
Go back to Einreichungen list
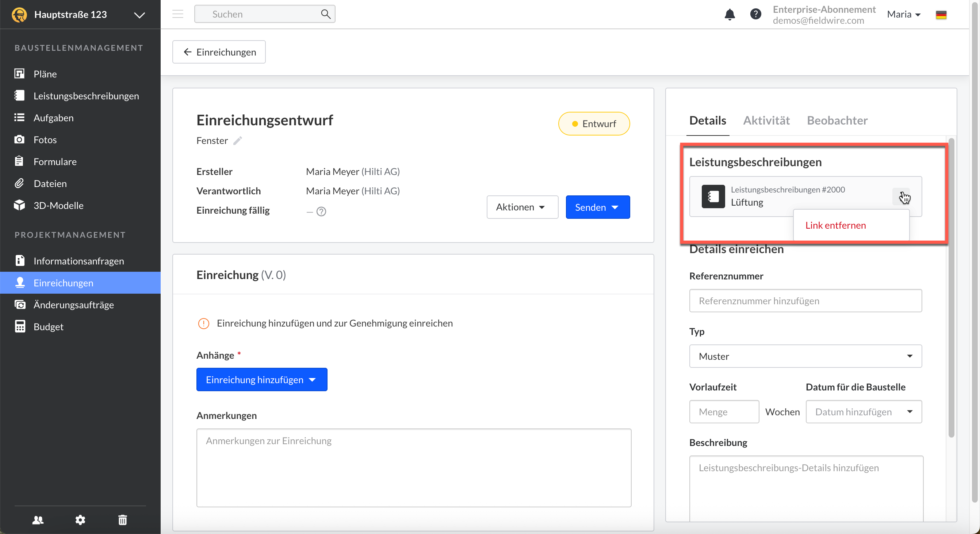(x=219, y=52)
